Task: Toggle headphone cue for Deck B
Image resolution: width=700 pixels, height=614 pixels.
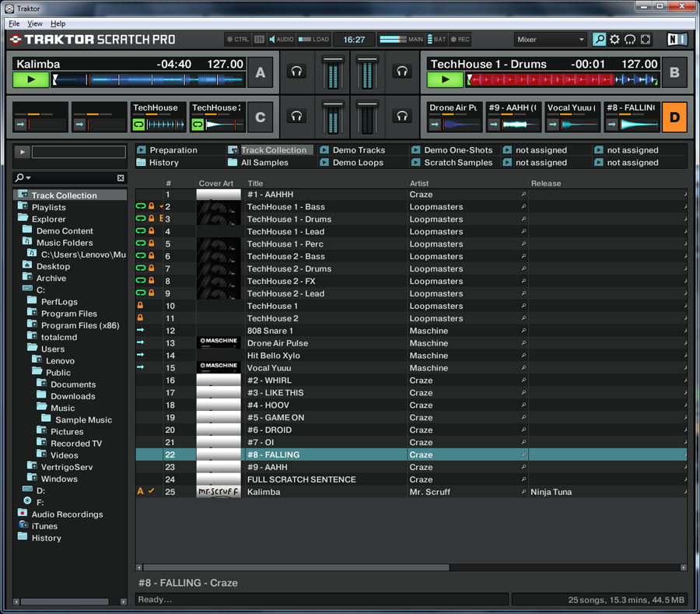Action: pyautogui.click(x=401, y=72)
